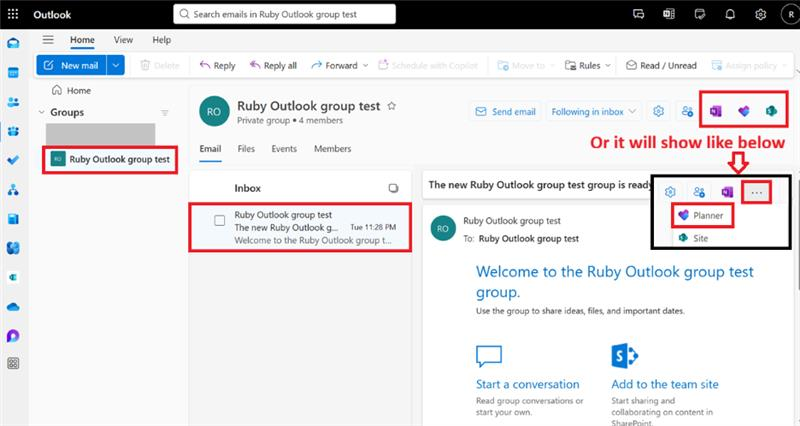800x426 pixels.
Task: Open Following in inbox dropdown
Action: (592, 112)
